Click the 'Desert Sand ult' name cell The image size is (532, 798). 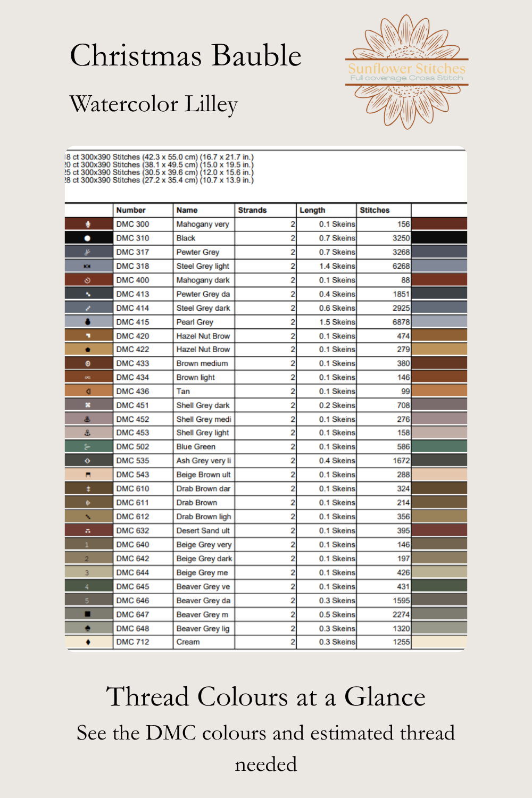point(204,530)
